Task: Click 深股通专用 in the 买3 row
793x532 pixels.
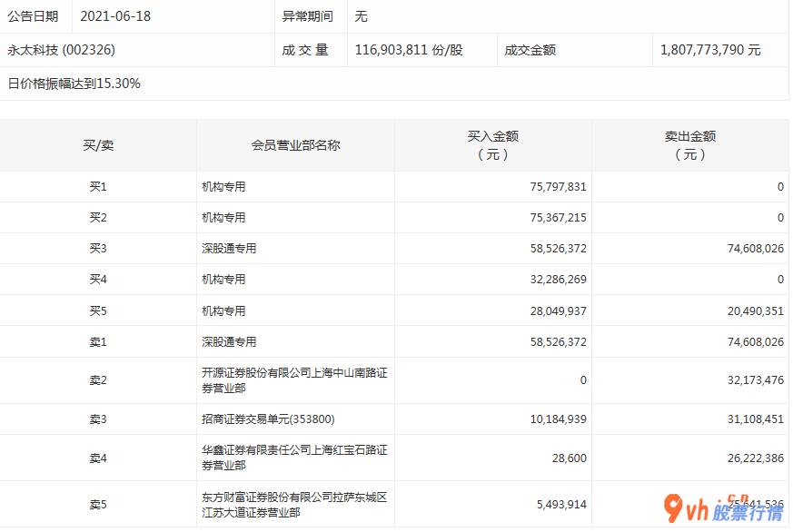Action: point(229,248)
